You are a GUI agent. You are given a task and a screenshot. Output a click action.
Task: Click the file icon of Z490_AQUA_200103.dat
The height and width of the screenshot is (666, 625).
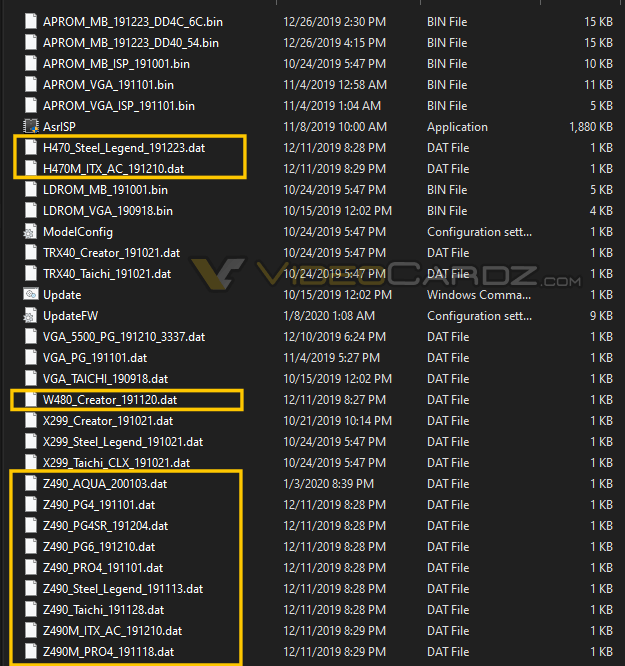click(x=31, y=484)
